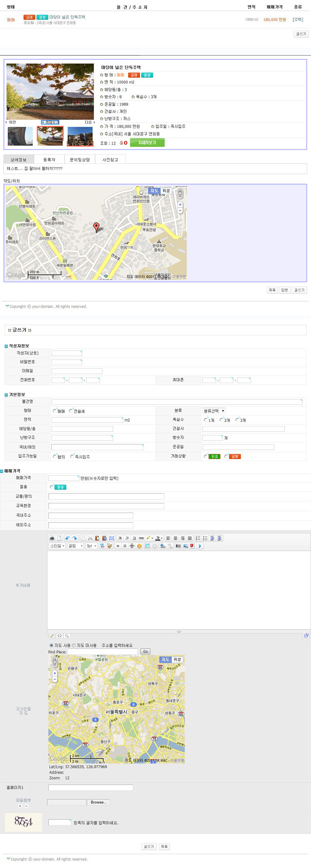The image size is (311, 868).
Task: Click zoom in plus on 연희동 map
Action: click(x=180, y=205)
